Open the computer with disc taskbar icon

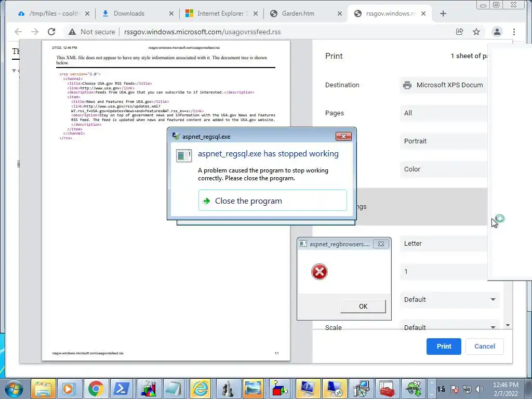(361, 389)
